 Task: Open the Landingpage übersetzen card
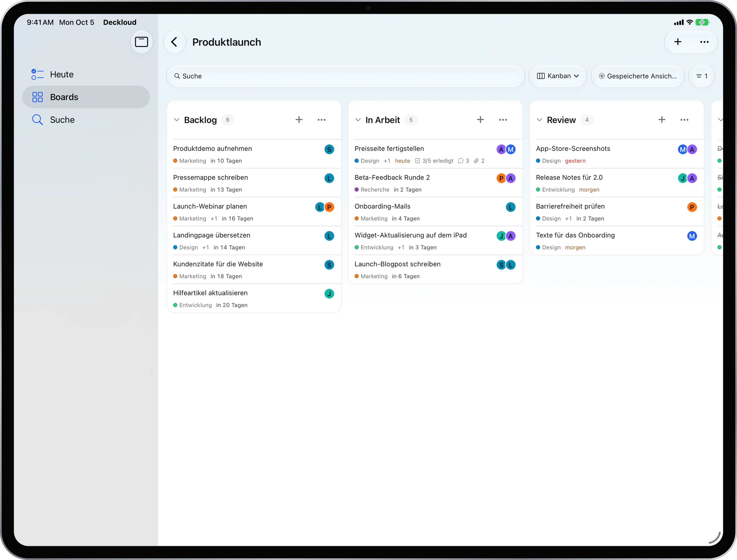click(254, 241)
